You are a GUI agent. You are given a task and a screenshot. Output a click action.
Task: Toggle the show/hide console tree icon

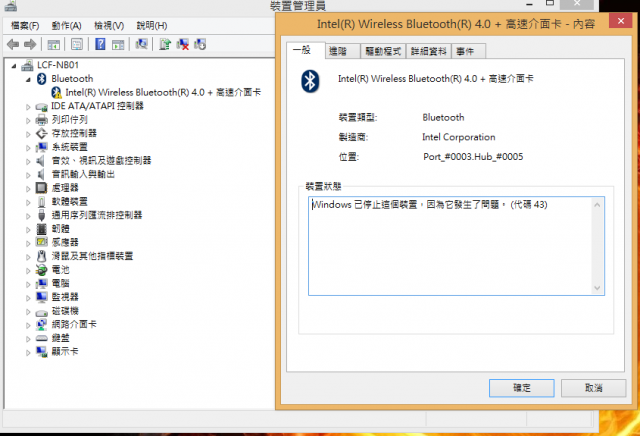pos(53,44)
